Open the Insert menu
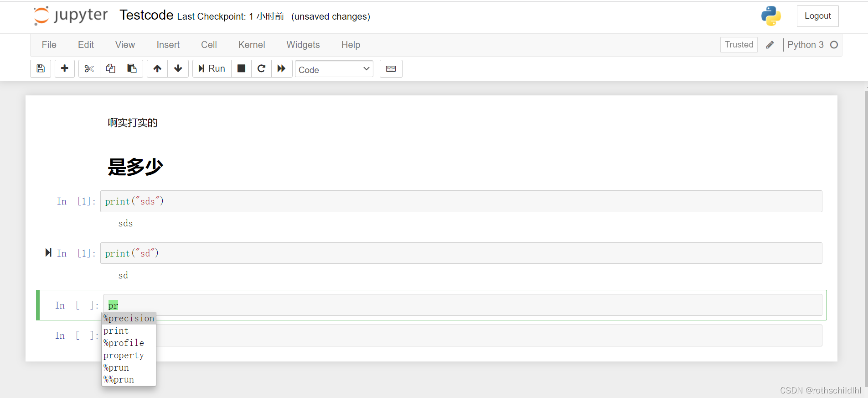The width and height of the screenshot is (868, 398). [x=168, y=45]
